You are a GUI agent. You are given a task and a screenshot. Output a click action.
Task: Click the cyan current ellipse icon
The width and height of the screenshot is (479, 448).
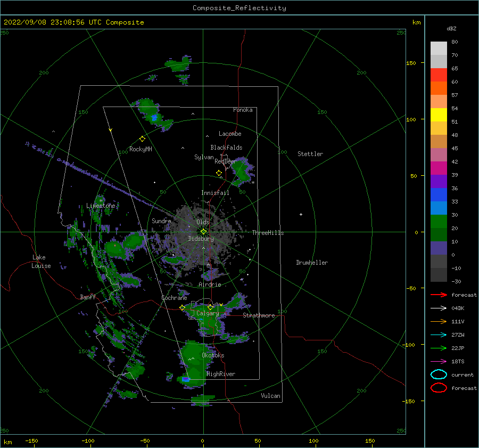[439, 374]
